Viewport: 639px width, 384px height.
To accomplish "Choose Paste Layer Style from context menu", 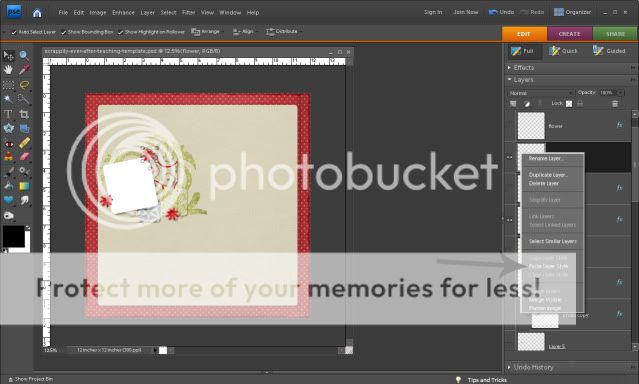I will point(548,266).
